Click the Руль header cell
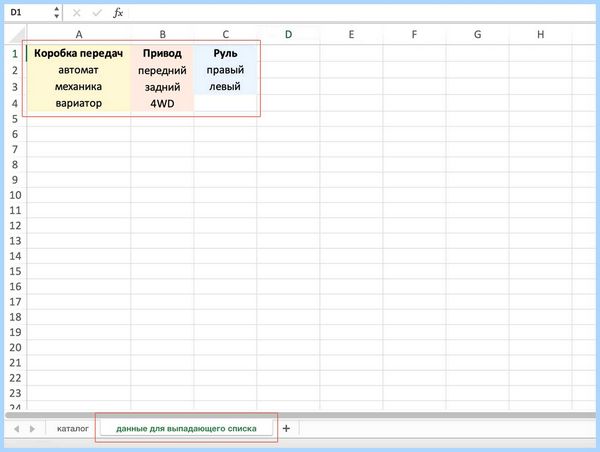The image size is (600, 452). pos(225,54)
